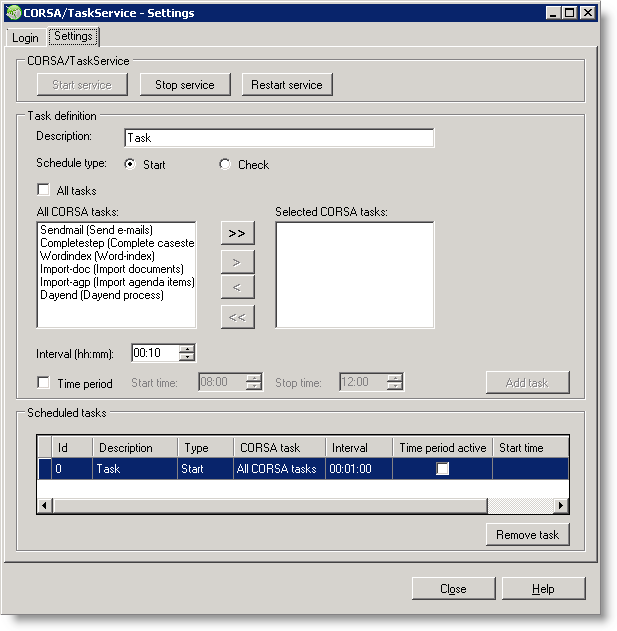Click the Add task button
The image size is (617, 631).
tap(528, 382)
